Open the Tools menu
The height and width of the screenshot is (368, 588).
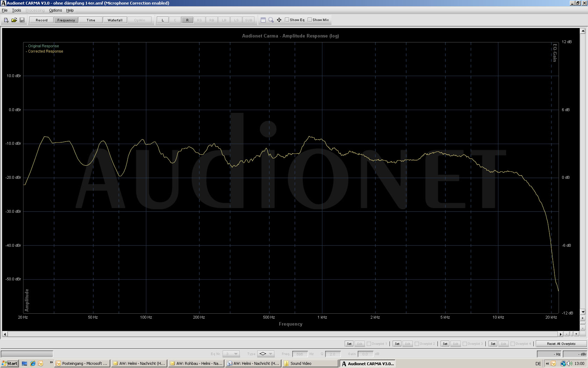coord(16,10)
